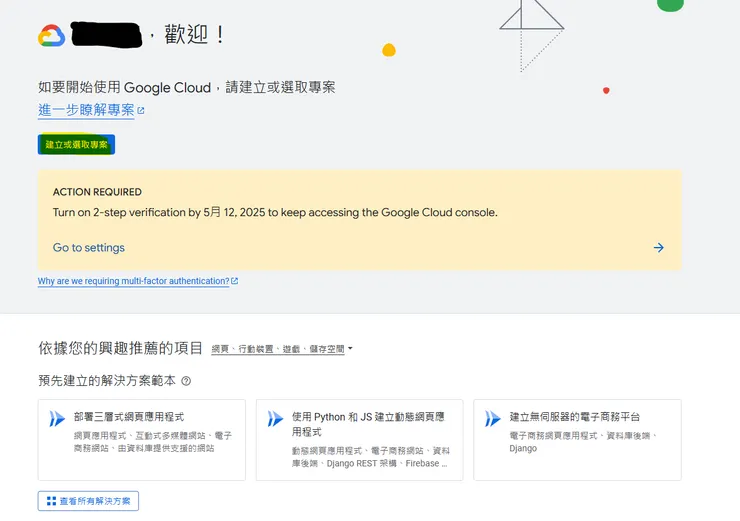This screenshot has width=740, height=521.
Task: Expand the interests dropdown 網頁、行動裝置、遊戲、儲存空間
Action: 282,349
